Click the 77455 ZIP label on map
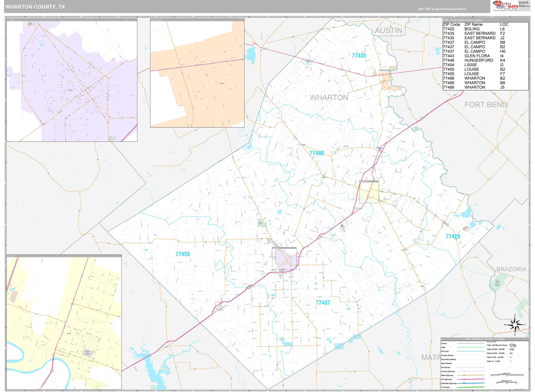This screenshot has height=392, width=535. pyautogui.click(x=183, y=254)
